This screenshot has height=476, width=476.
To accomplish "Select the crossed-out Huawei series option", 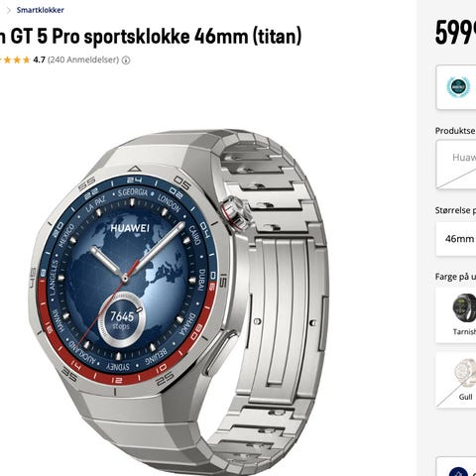I will [456, 165].
